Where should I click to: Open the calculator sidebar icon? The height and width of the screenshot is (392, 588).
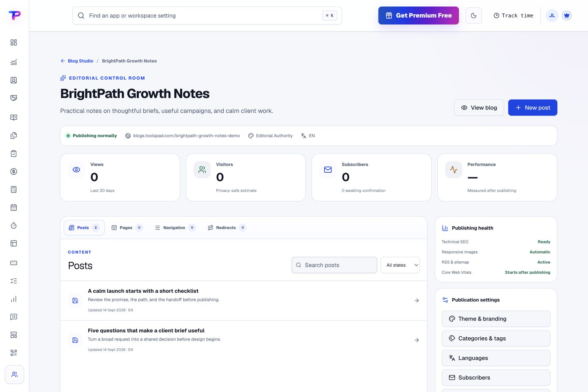pos(13,189)
